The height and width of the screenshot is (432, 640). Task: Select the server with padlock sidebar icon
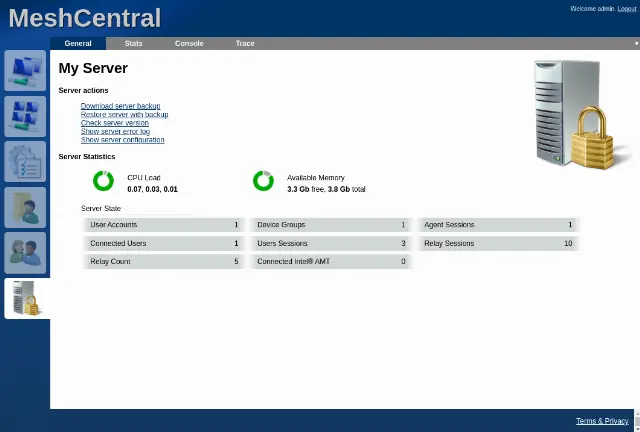(x=27, y=298)
